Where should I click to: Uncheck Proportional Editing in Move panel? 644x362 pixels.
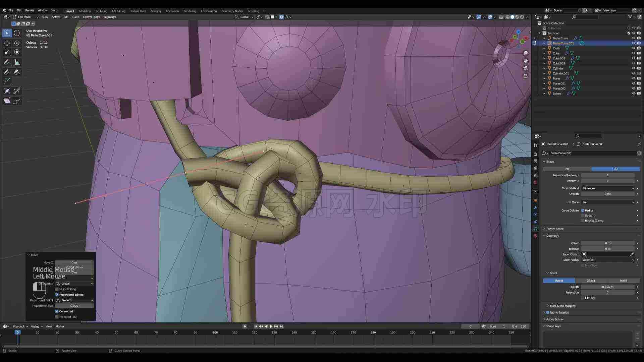click(57, 295)
